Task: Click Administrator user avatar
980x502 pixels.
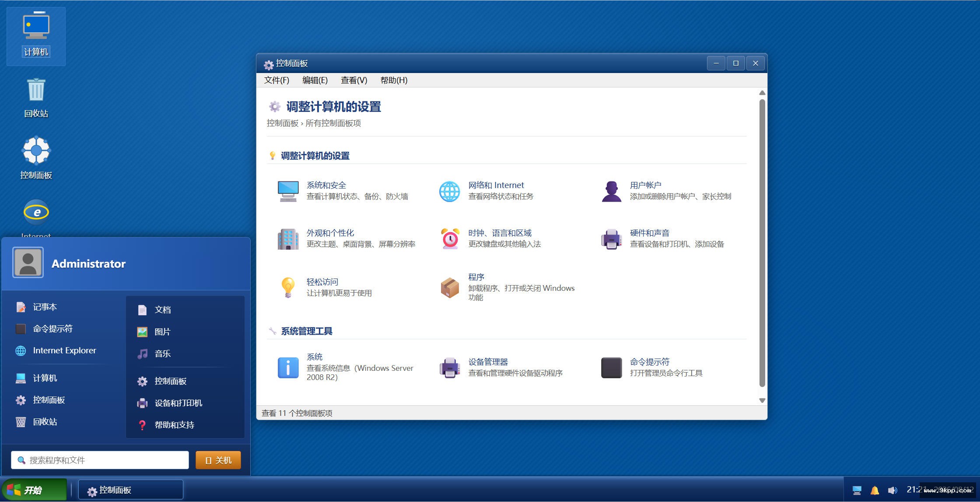Action: click(x=28, y=262)
